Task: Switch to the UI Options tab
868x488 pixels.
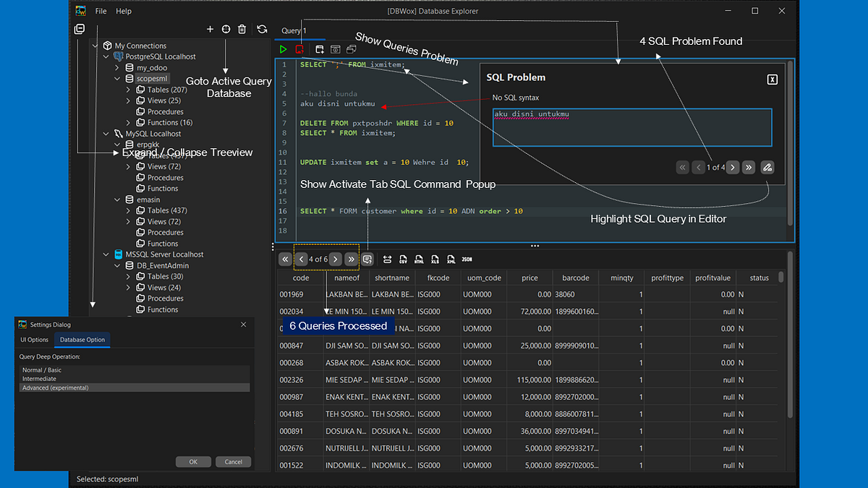Action: click(x=34, y=340)
